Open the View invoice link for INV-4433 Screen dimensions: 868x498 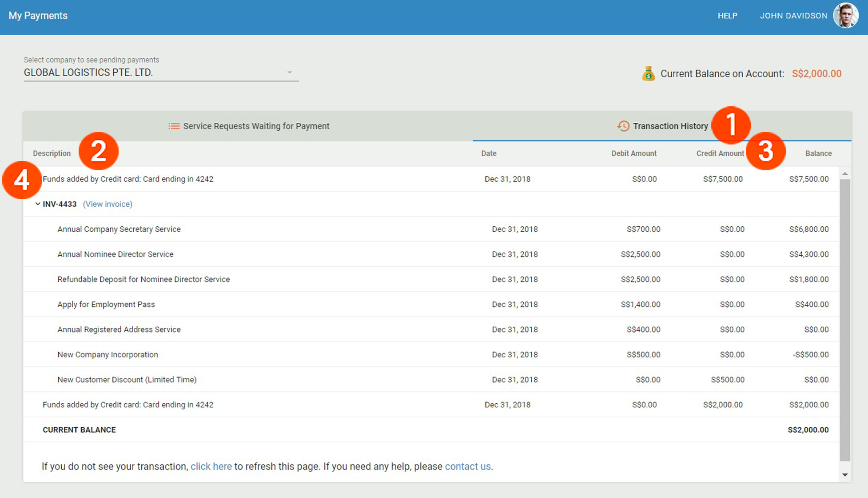point(108,204)
